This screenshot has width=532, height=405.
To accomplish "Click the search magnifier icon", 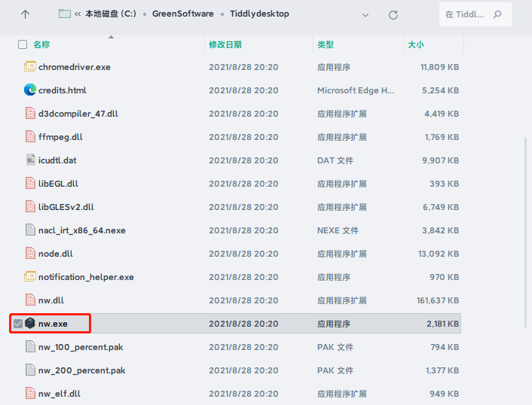I will click(x=497, y=14).
